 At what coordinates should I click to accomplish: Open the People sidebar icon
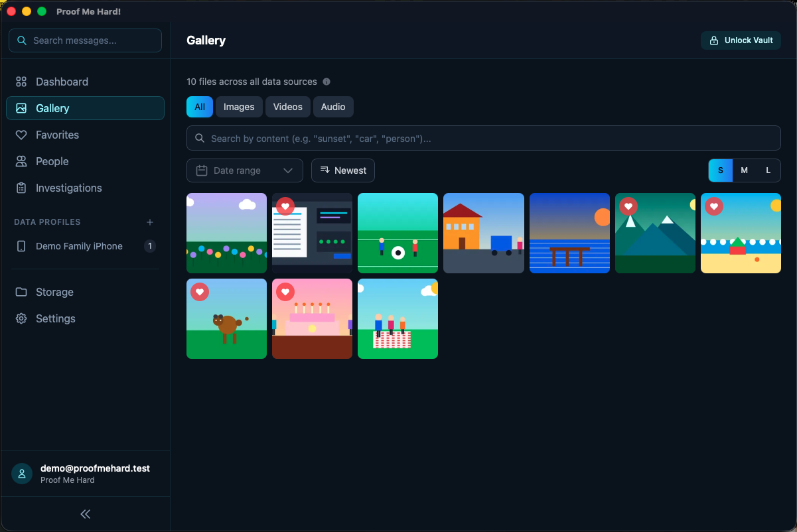click(21, 161)
